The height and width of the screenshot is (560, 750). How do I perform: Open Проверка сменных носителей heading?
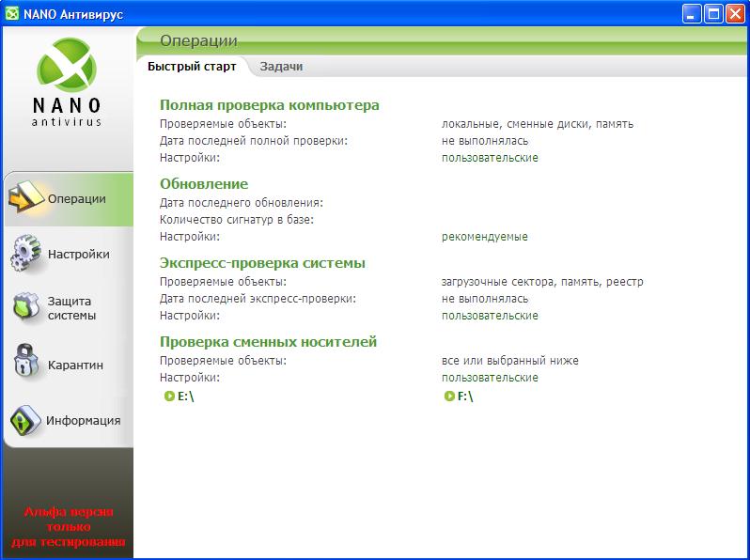tap(268, 342)
